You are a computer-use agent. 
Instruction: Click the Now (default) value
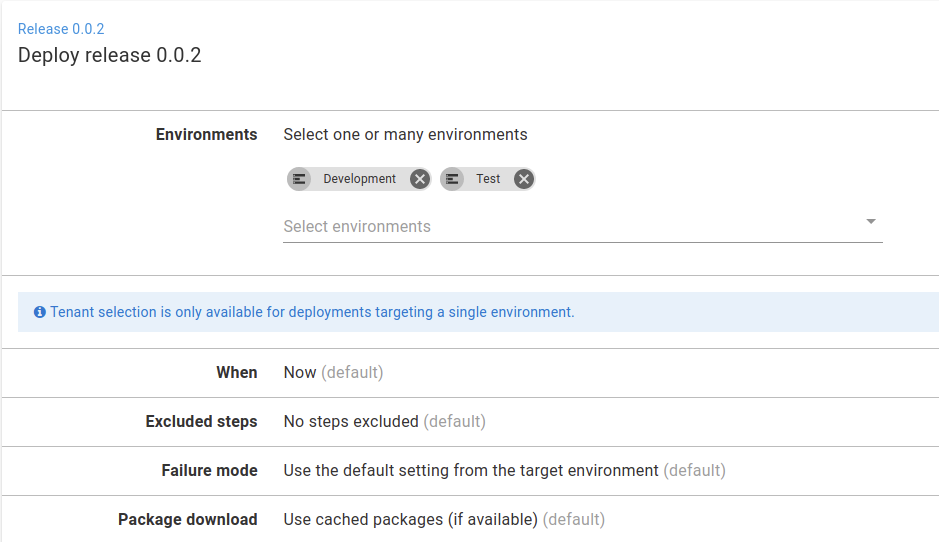tap(333, 373)
